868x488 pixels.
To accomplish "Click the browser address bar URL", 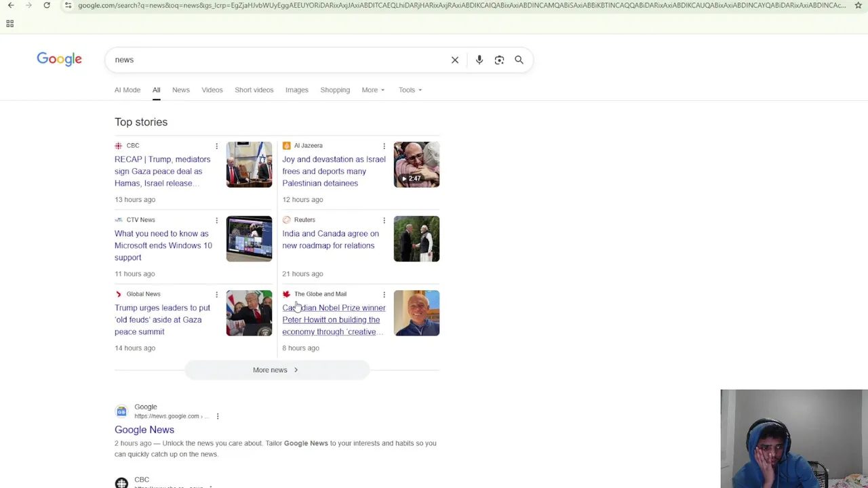I will point(461,5).
